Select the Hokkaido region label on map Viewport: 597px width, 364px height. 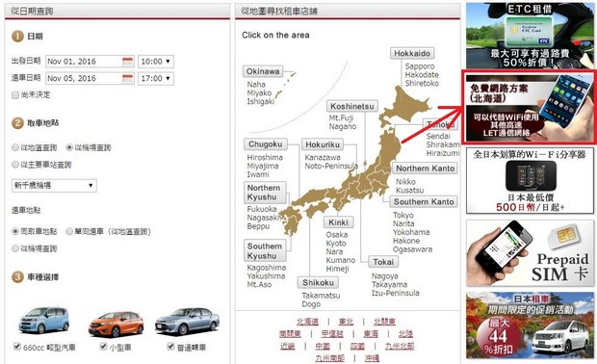(412, 53)
